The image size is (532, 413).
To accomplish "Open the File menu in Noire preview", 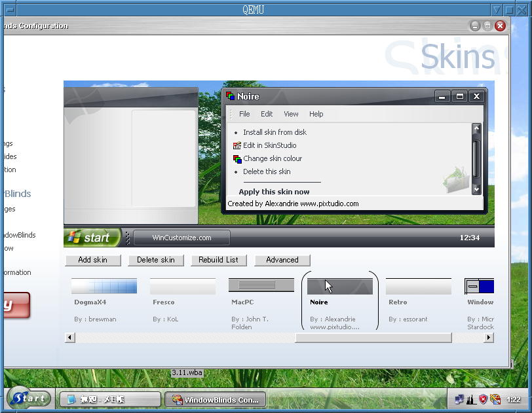I will [244, 114].
